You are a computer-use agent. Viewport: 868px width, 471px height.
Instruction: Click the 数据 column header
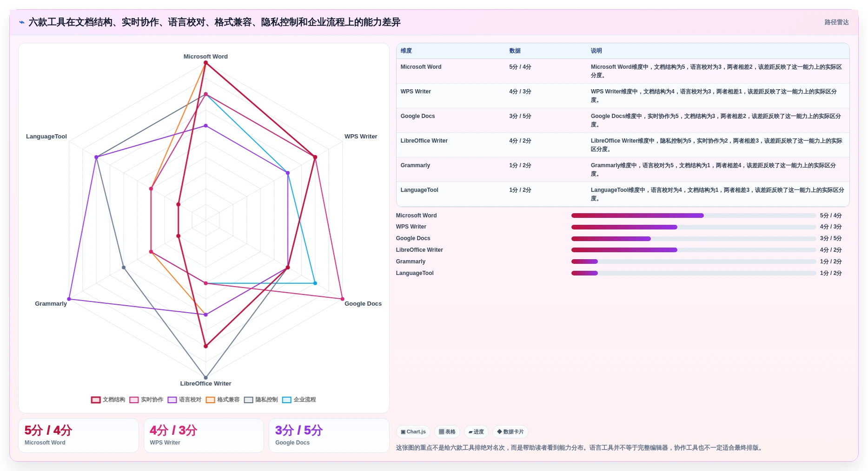[x=515, y=51]
